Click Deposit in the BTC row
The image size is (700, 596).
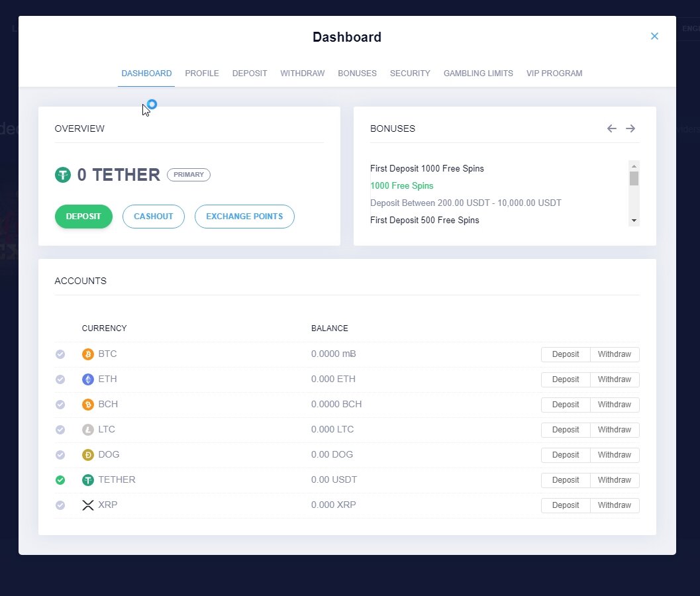[x=566, y=354]
